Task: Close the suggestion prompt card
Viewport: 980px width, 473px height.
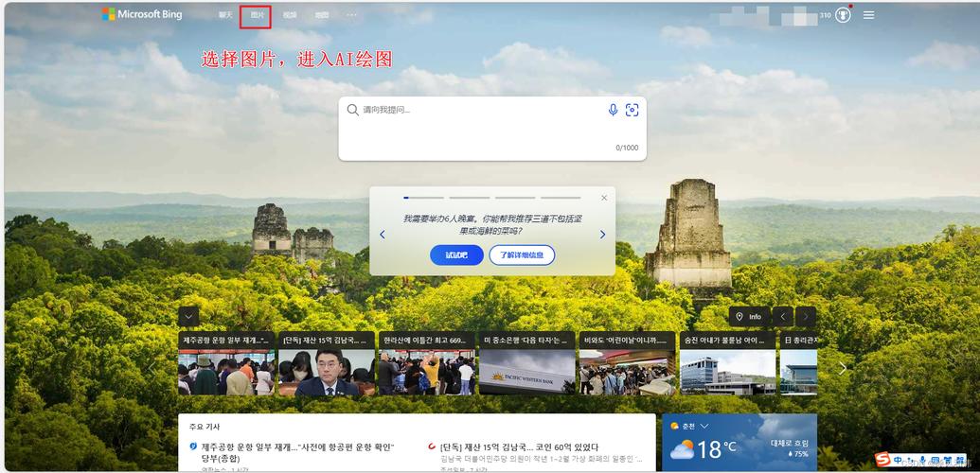Action: (x=604, y=198)
